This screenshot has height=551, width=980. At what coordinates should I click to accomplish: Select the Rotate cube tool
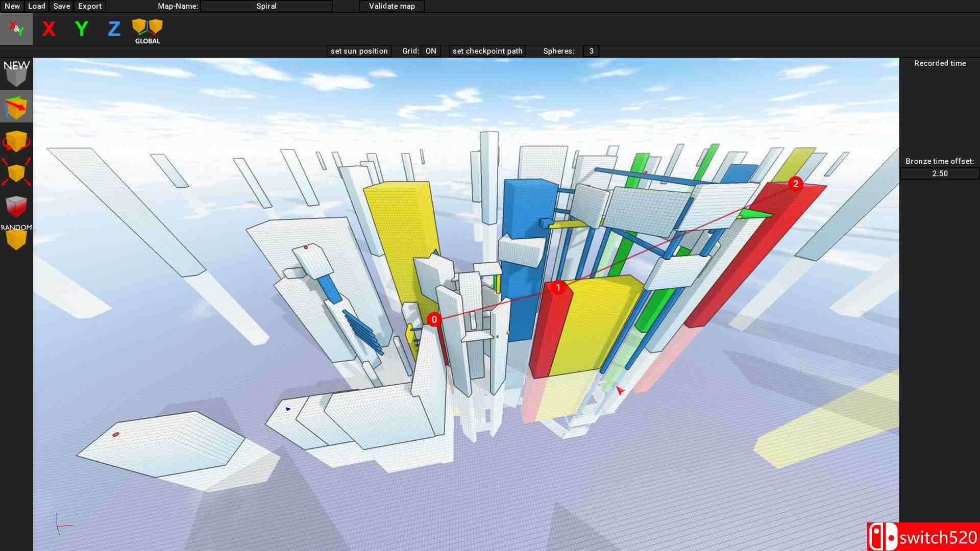pos(16,141)
